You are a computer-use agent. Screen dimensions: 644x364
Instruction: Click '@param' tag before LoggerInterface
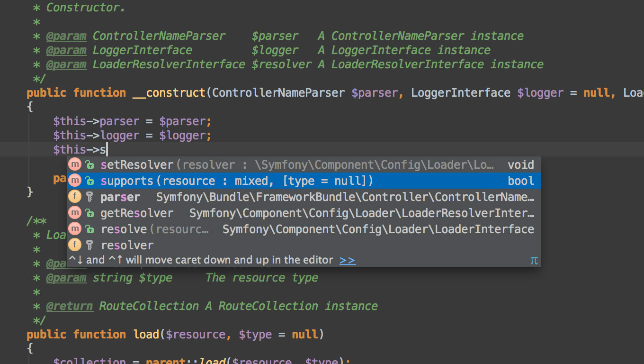[66, 50]
